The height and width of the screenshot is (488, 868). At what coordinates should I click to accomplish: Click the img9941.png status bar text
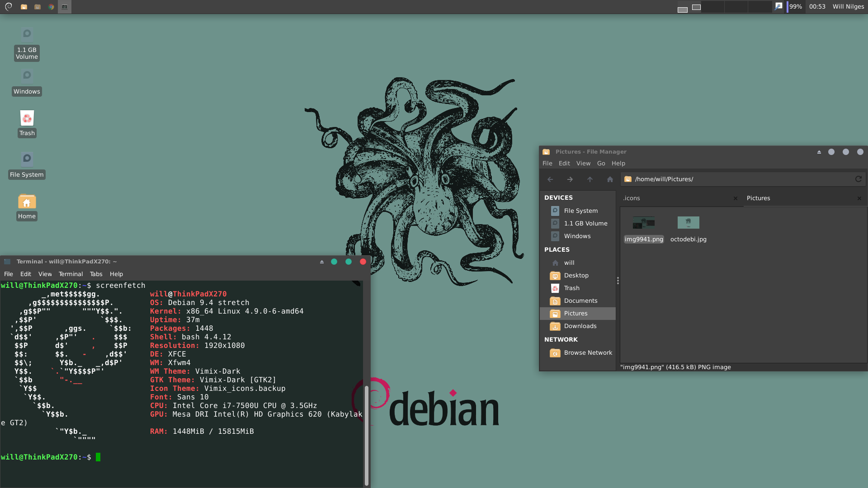coord(675,367)
